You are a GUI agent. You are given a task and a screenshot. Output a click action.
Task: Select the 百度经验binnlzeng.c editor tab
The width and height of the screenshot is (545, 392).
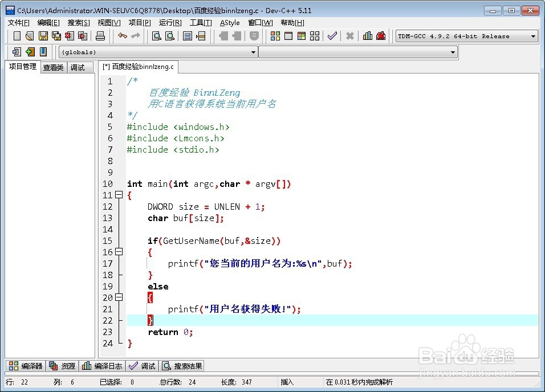click(139, 67)
